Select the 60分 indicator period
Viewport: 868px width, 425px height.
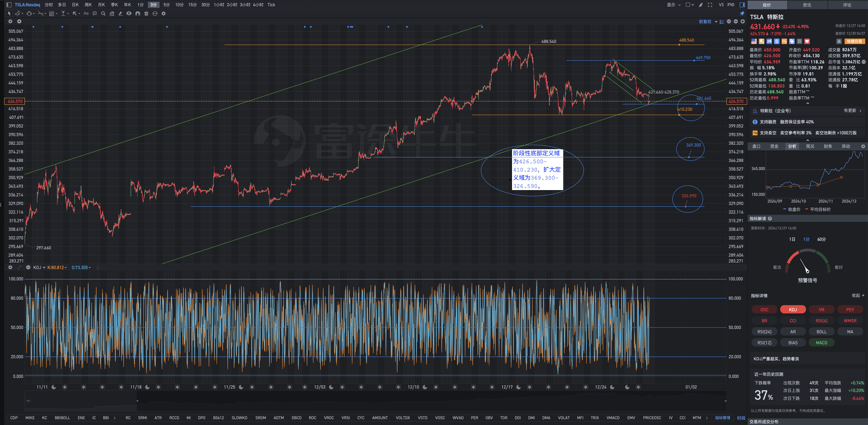822,239
